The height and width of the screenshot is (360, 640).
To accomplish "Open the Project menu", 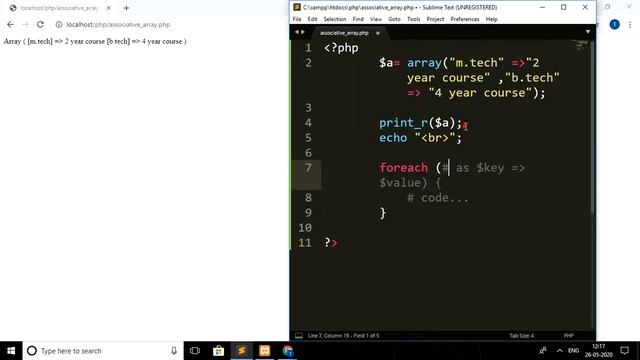I will (x=435, y=19).
